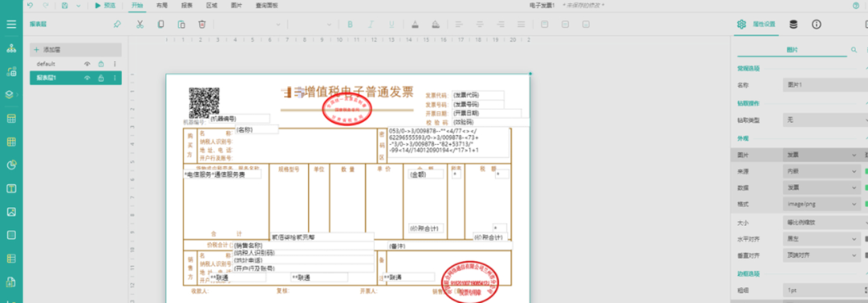
Task: Toggle the lock on 报表层1 layer
Action: click(100, 78)
